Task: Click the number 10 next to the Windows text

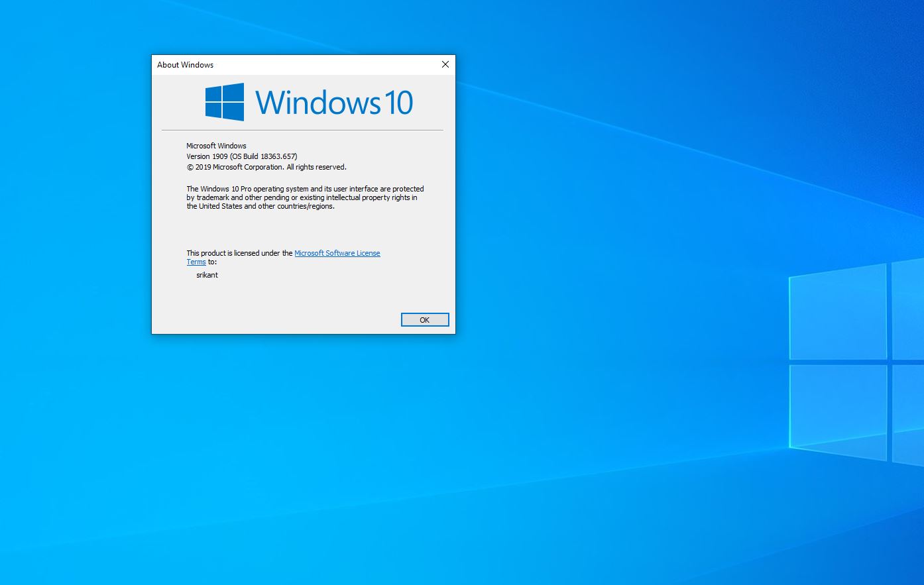Action: click(398, 102)
